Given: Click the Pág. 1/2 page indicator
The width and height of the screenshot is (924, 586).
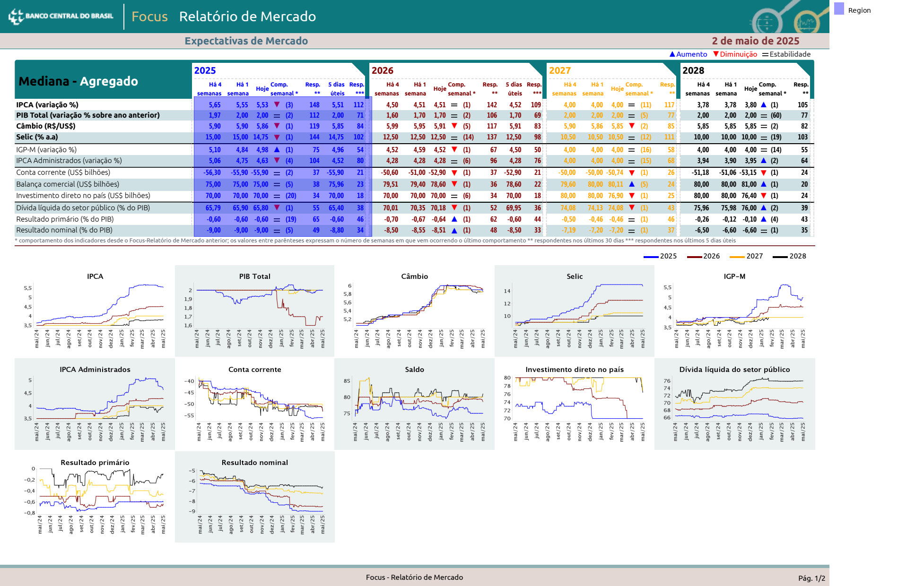Looking at the screenshot, I should [x=812, y=578].
